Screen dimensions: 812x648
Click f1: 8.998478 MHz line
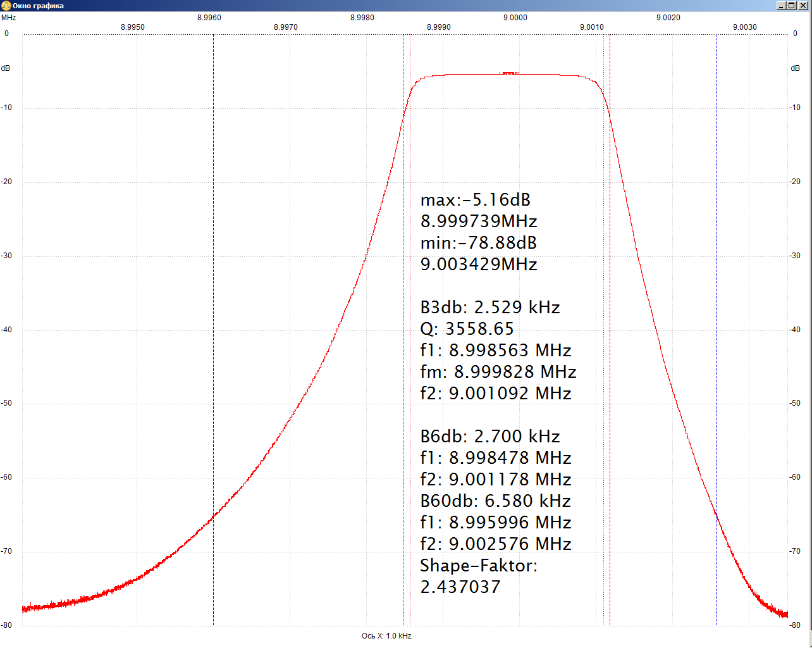click(496, 458)
